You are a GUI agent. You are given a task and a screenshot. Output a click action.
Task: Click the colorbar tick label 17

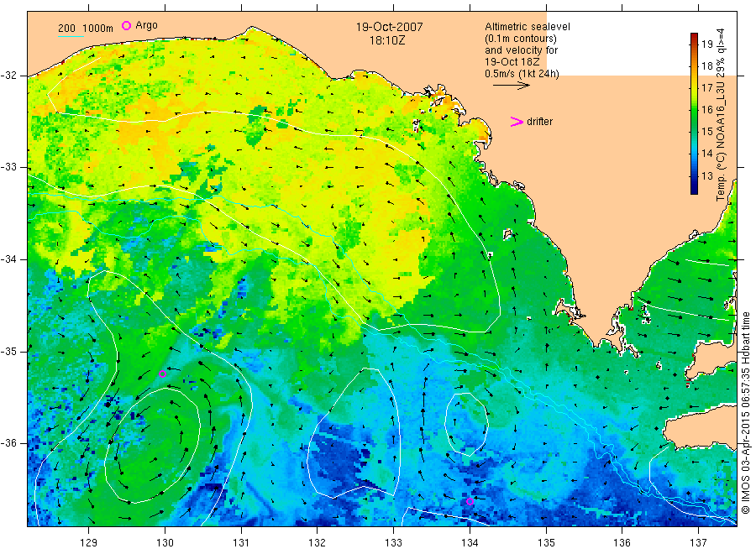point(706,87)
